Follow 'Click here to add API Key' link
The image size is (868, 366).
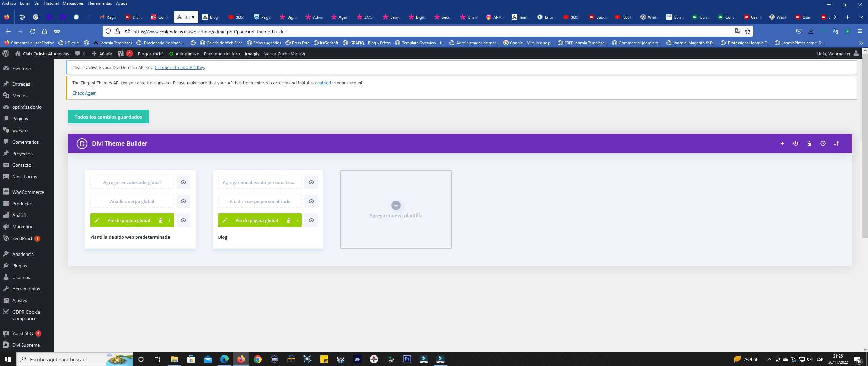[179, 67]
